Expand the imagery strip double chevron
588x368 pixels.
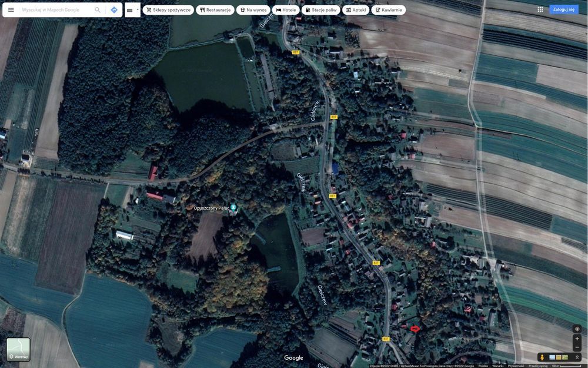click(x=577, y=357)
